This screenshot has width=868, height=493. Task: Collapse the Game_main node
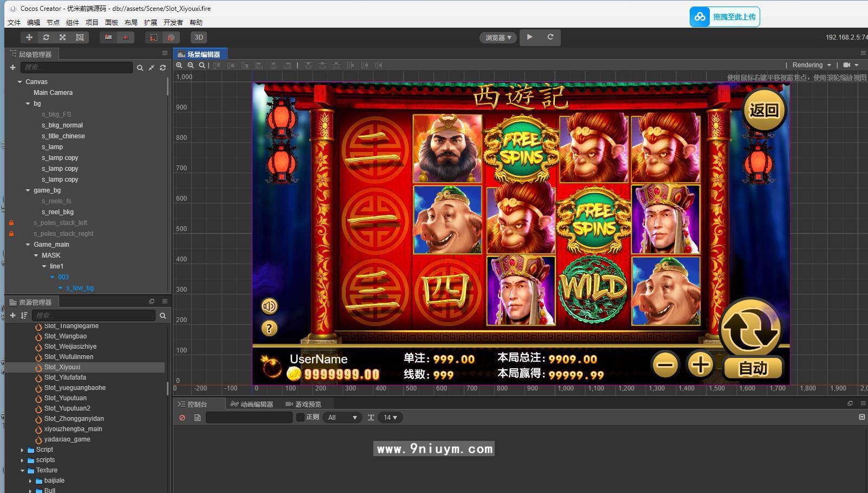(28, 245)
